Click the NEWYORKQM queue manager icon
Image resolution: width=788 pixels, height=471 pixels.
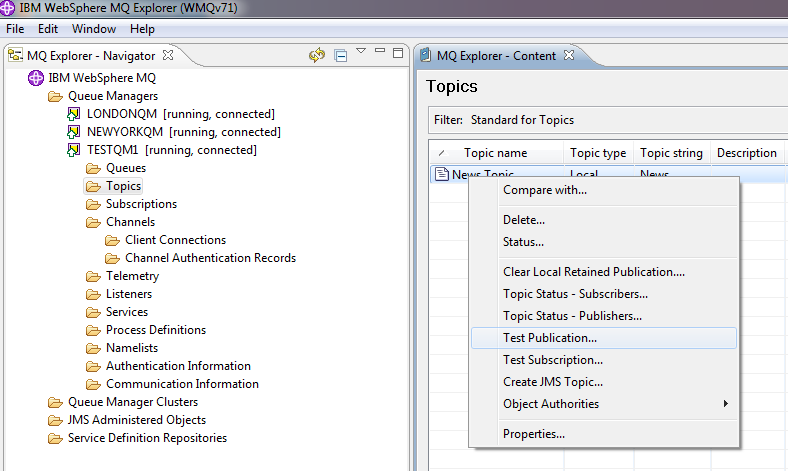click(73, 132)
